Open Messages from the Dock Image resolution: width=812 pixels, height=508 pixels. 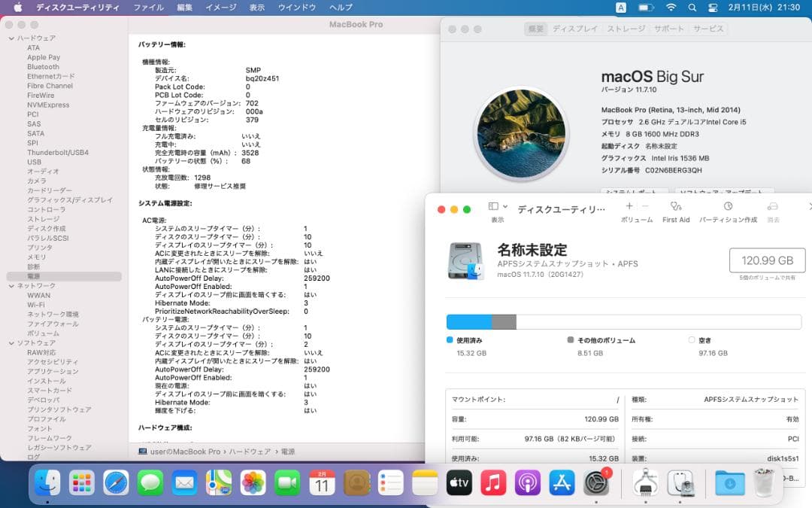[x=150, y=482]
